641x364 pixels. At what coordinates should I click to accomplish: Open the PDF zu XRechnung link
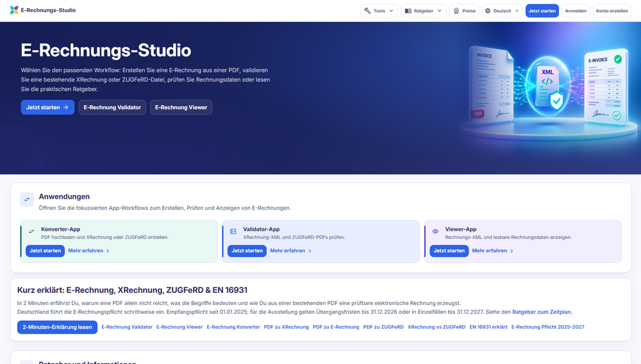pos(286,327)
